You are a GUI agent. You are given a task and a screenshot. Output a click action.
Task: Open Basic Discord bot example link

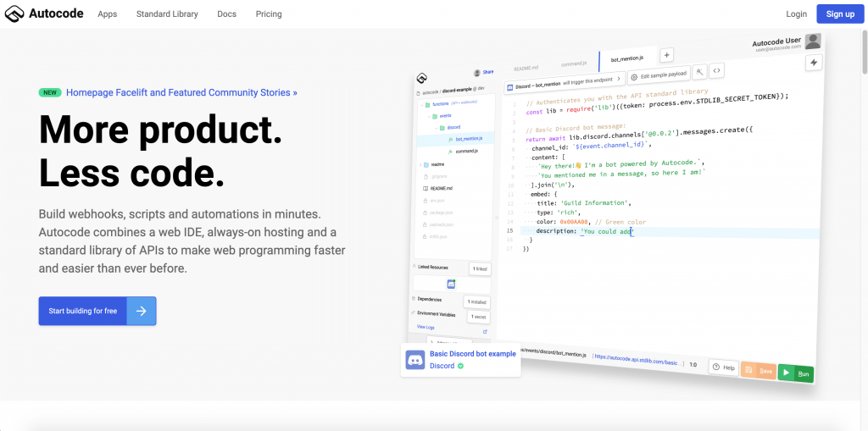click(473, 354)
